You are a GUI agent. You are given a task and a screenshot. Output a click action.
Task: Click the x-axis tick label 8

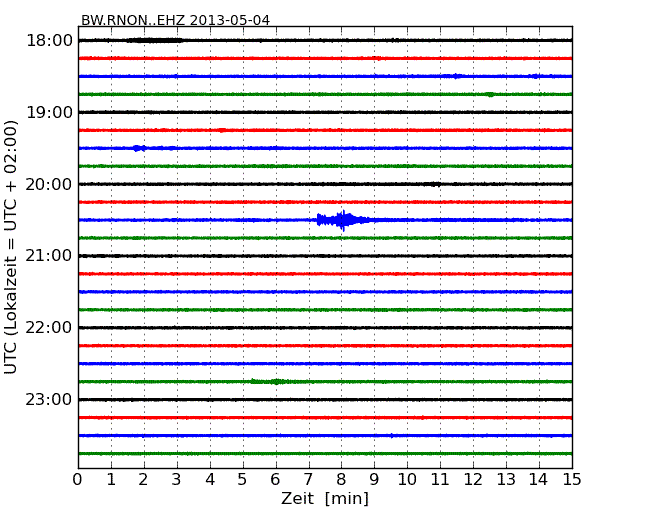pyautogui.click(x=341, y=479)
